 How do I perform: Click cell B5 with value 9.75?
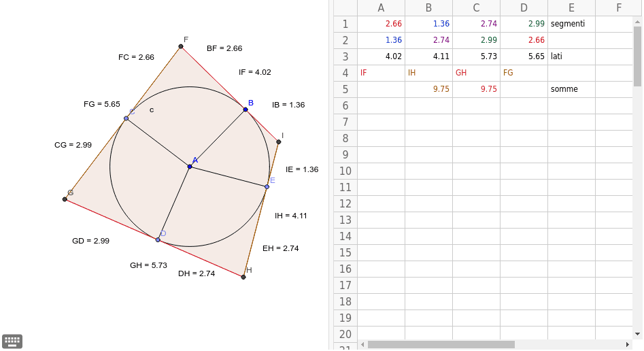(429, 89)
